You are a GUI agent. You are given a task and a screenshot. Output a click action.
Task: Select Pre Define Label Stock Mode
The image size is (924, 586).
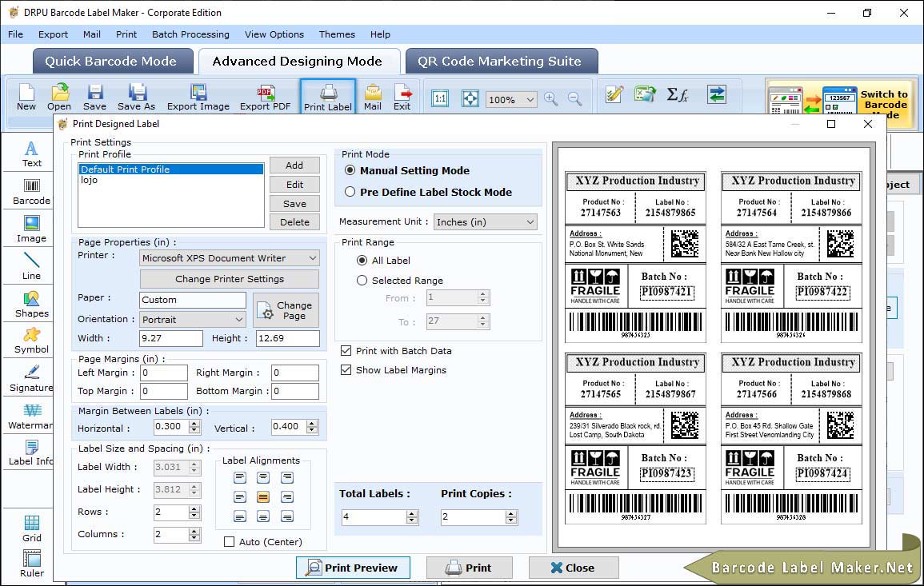point(350,192)
